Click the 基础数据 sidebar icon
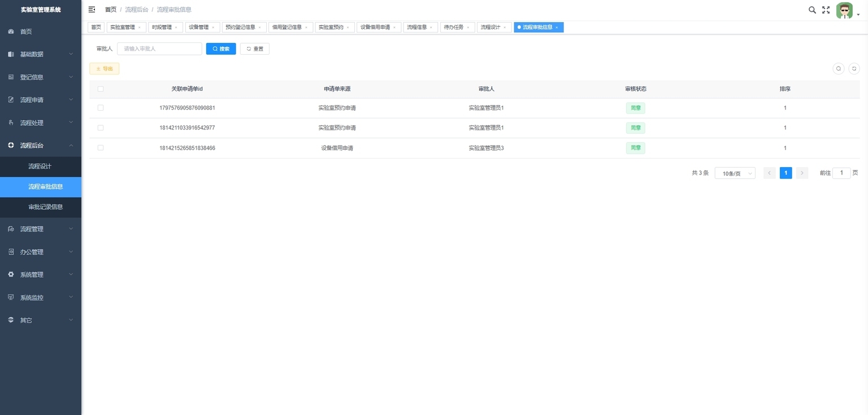This screenshot has width=868, height=415. pos(11,54)
